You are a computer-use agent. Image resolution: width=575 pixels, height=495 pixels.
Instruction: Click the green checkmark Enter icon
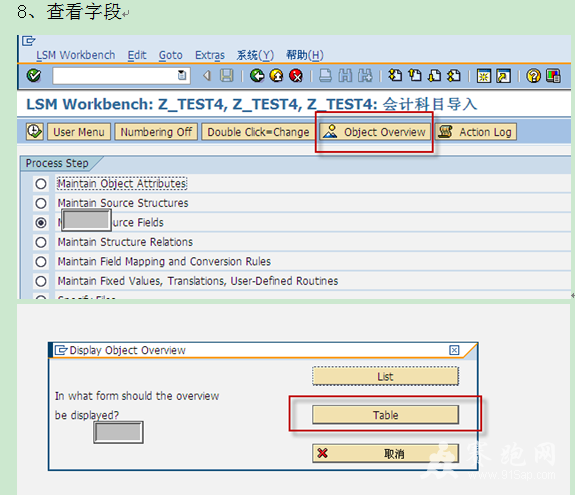point(34,76)
